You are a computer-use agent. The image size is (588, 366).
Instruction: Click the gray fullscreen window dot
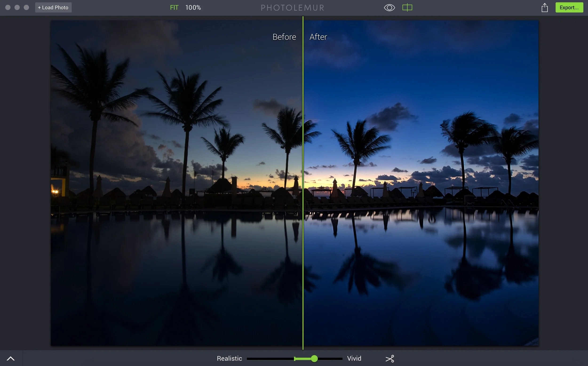(x=26, y=8)
